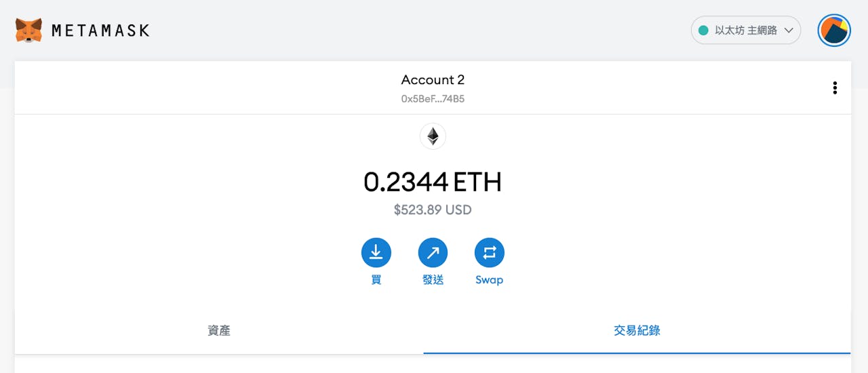Switch to the 交易紀錄 tab
Screen dimensions: 868x373
click(x=637, y=331)
